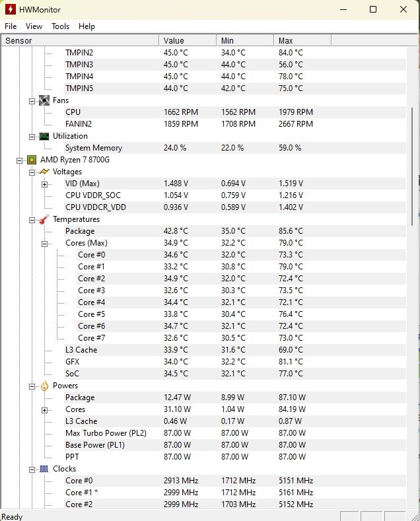Click the Min column header

pos(245,40)
